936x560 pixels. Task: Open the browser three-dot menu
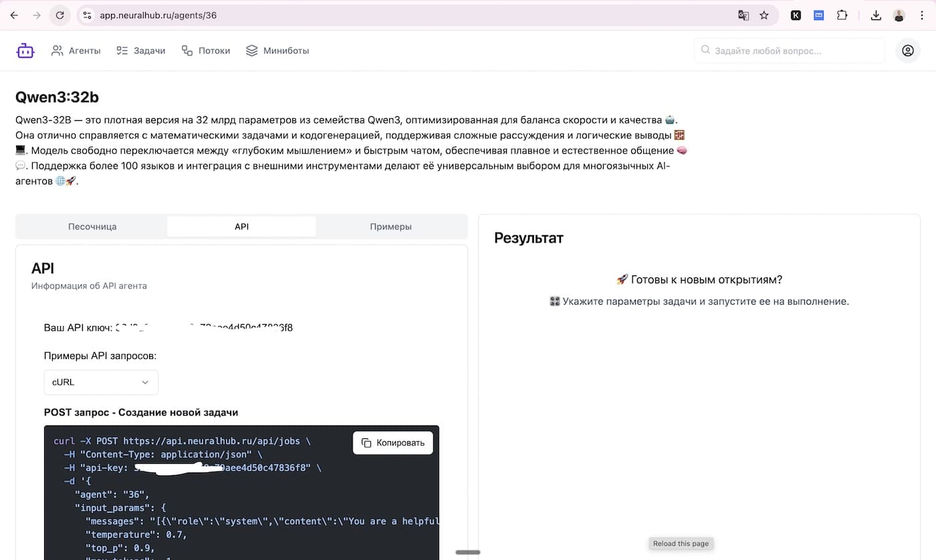point(923,15)
